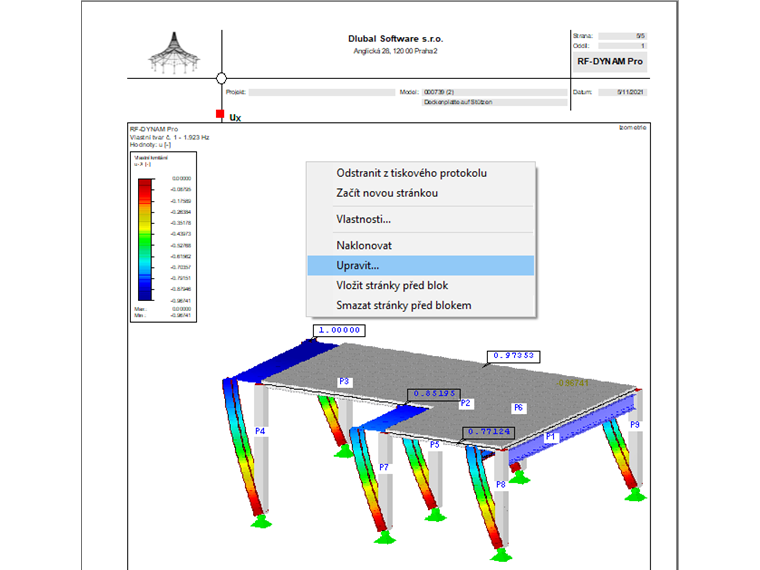Click the tent structure company logo
The width and height of the screenshot is (760, 570).
tap(174, 53)
